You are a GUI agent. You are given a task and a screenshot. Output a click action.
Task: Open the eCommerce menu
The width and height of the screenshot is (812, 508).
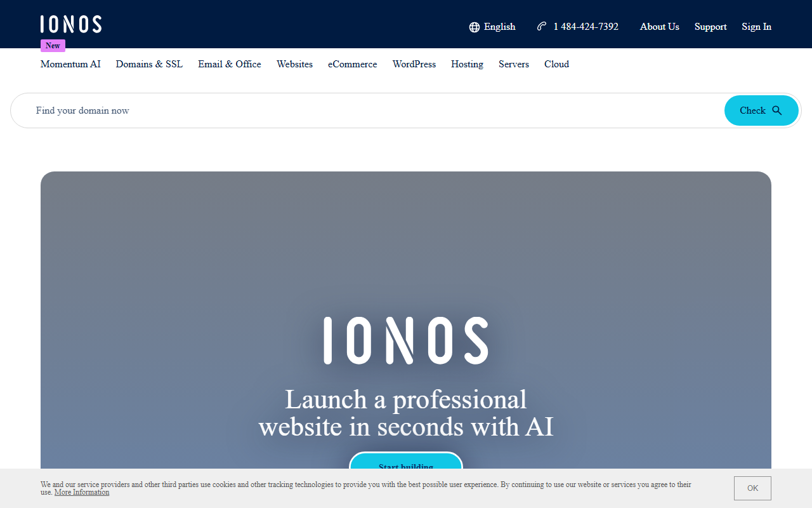tap(353, 64)
